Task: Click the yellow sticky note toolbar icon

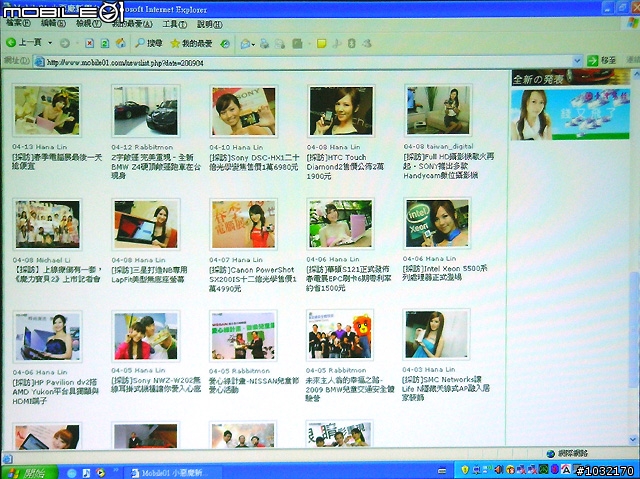Action: tap(322, 43)
